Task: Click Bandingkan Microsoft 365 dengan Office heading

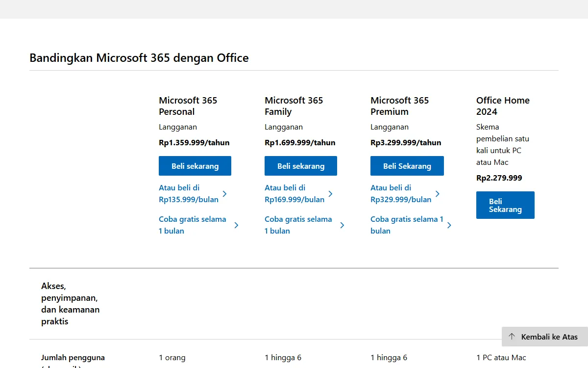Action: pyautogui.click(x=139, y=58)
